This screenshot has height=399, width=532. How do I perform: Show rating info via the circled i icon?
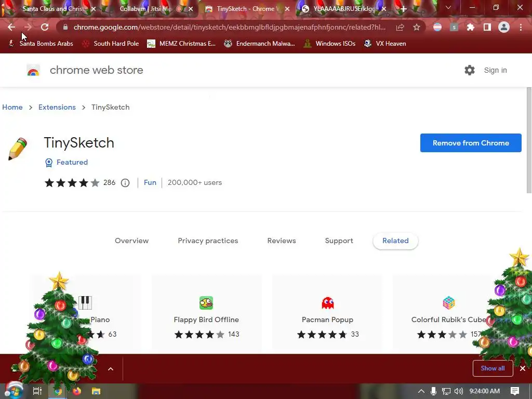[125, 183]
